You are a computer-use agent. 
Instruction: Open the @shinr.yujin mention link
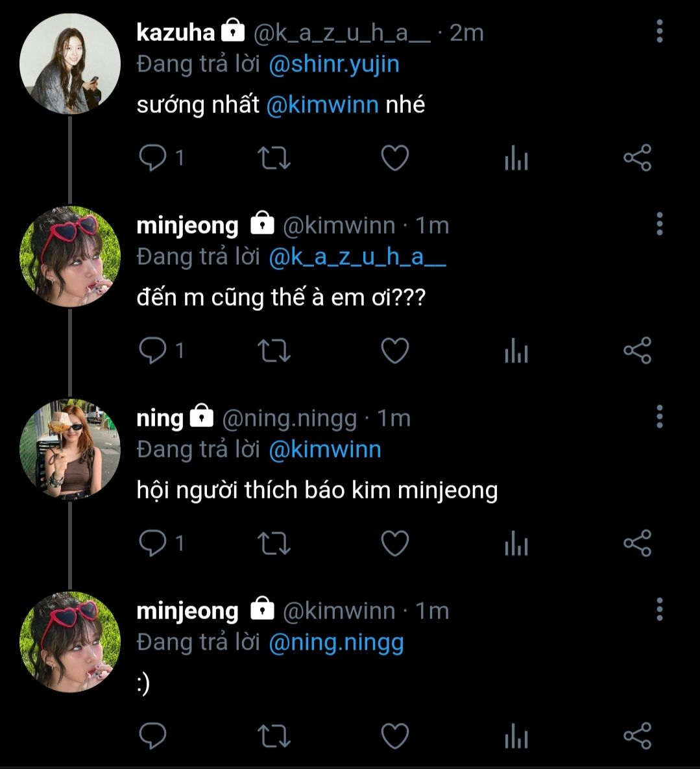(x=334, y=65)
